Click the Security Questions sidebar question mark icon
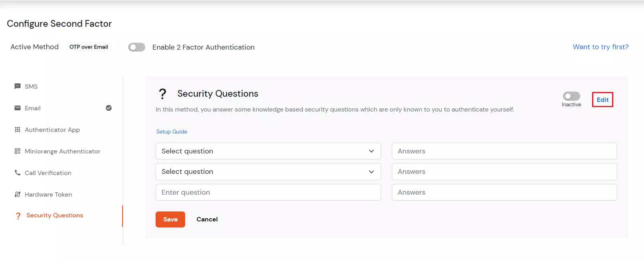Image resolution: width=644 pixels, height=261 pixels. (x=18, y=216)
